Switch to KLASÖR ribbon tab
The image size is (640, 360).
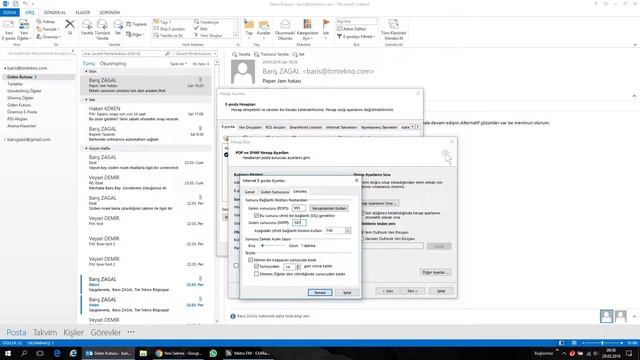[83, 13]
